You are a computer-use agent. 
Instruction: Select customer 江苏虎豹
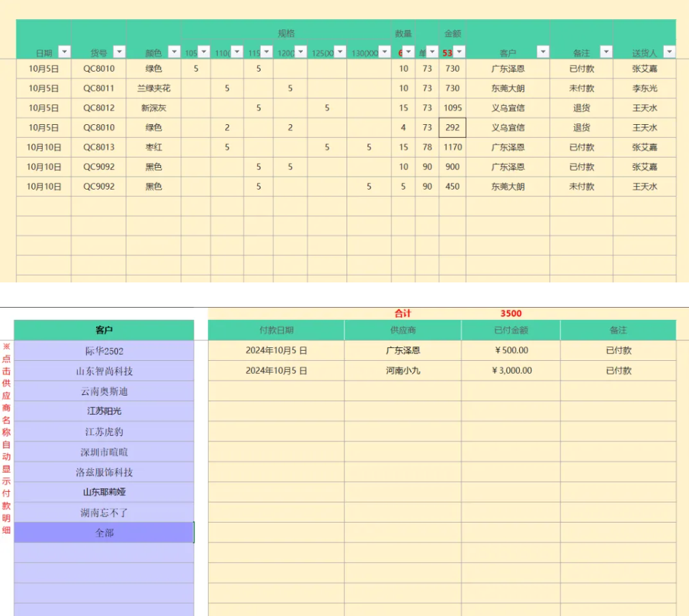click(x=104, y=431)
